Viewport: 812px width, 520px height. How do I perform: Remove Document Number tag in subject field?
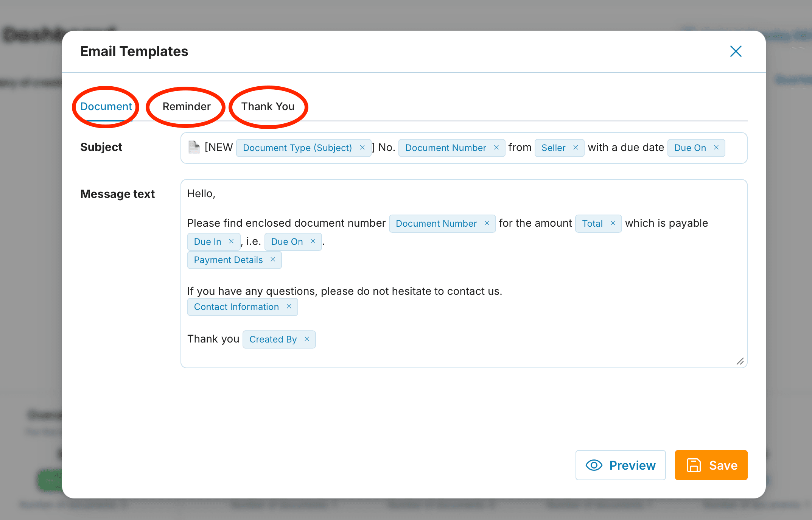tap(496, 148)
